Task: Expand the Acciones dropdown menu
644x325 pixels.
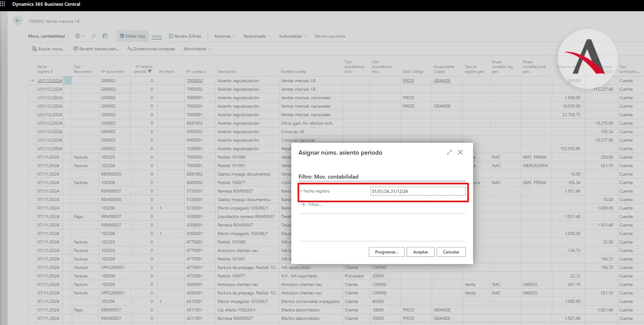Action: pyautogui.click(x=225, y=36)
